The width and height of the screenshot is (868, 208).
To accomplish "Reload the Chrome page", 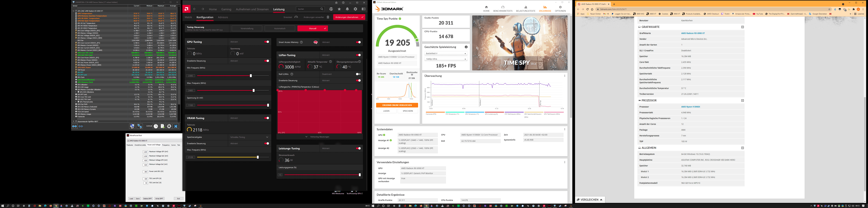I will [x=587, y=9].
